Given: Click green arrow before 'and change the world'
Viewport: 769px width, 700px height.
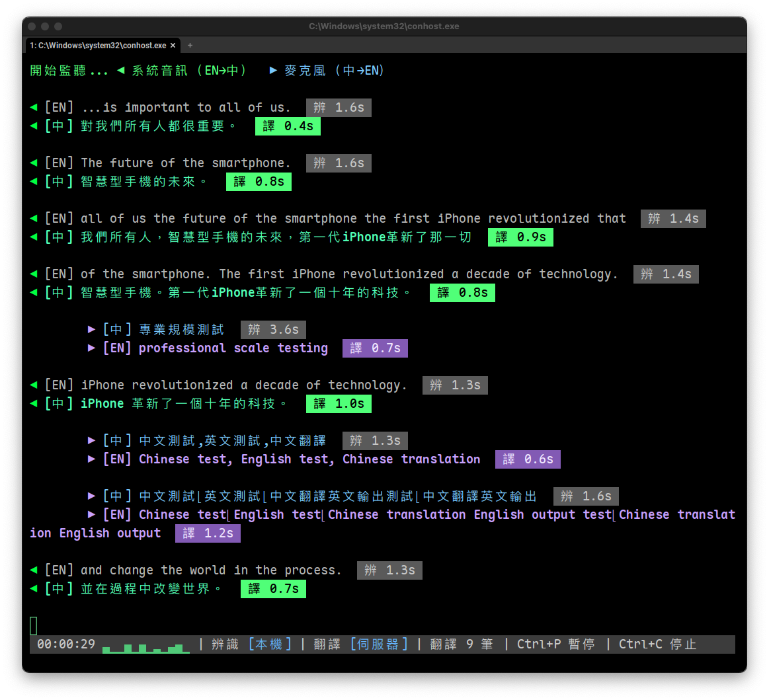Looking at the screenshot, I should [x=33, y=570].
